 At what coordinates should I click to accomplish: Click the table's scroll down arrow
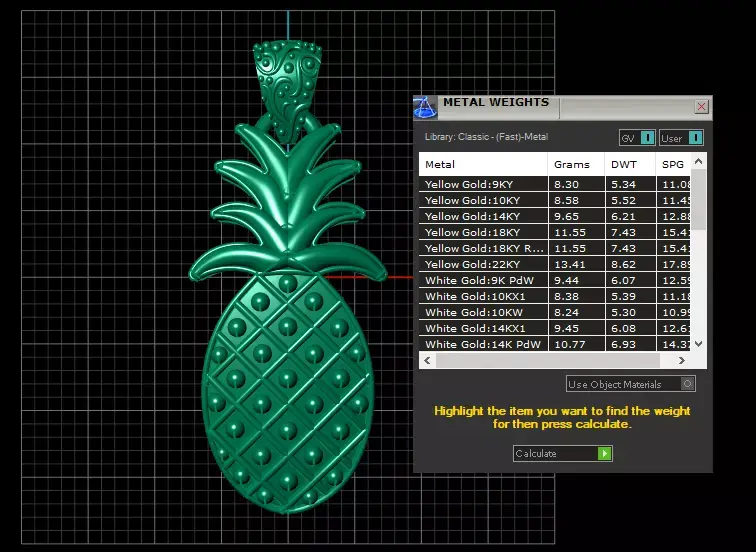[x=699, y=344]
